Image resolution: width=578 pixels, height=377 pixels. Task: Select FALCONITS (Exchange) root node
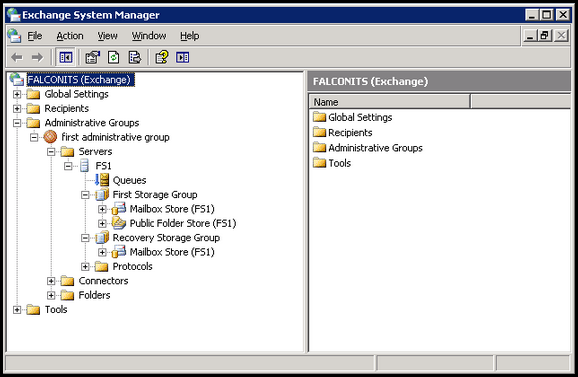(x=80, y=80)
